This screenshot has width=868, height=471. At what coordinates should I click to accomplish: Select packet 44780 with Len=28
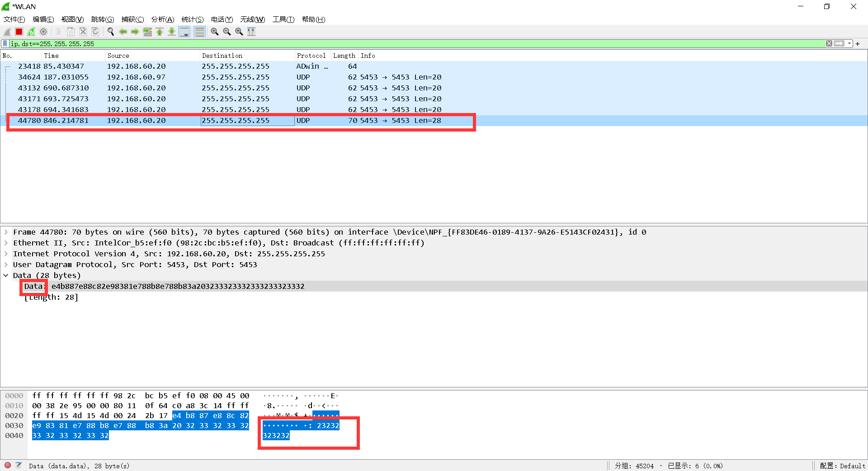[434, 121]
